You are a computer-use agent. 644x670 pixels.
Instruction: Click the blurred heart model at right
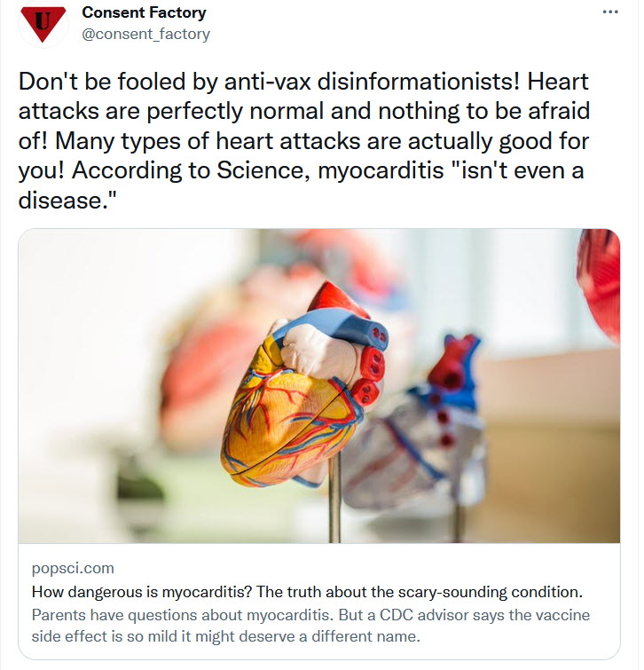426,417
